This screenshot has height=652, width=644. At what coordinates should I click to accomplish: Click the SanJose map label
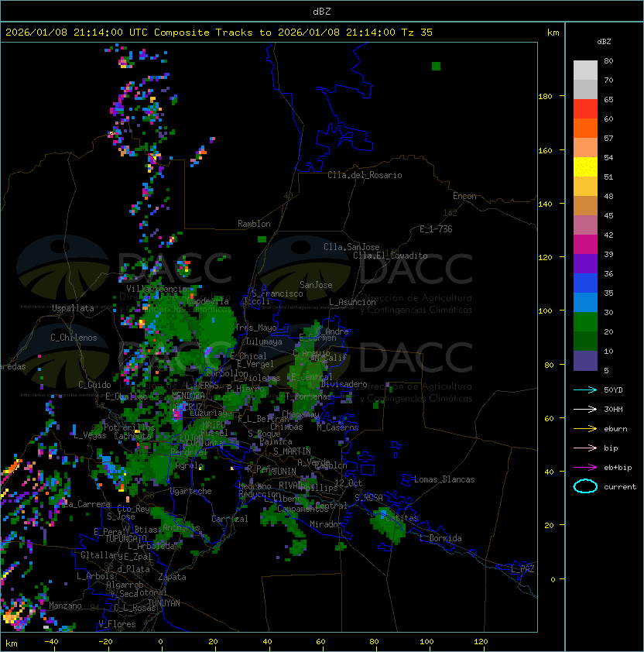(x=316, y=285)
